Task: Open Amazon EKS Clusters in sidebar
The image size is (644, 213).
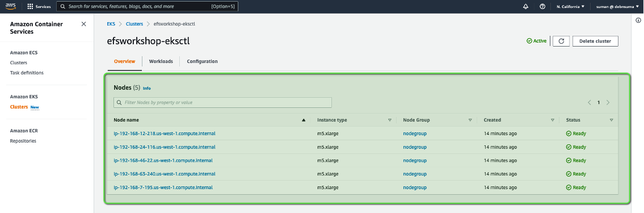Action: pyautogui.click(x=19, y=107)
